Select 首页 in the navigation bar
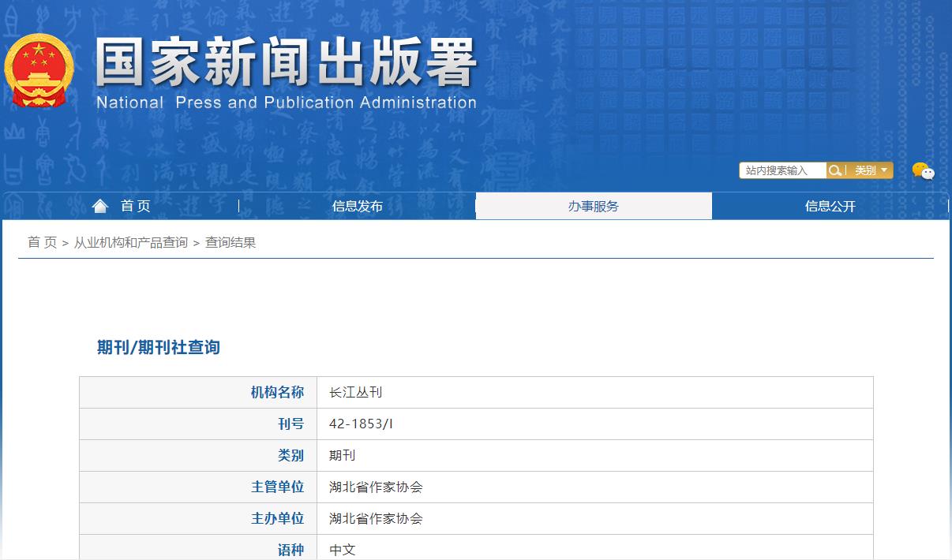 coord(135,205)
